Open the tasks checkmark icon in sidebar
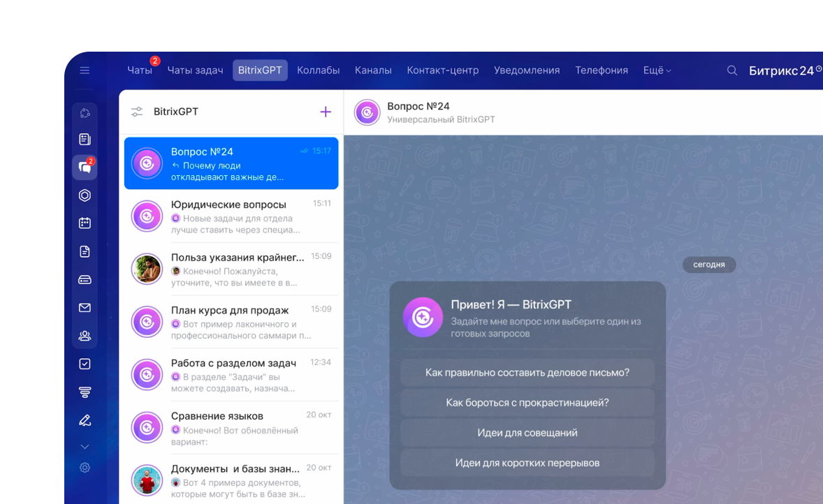The width and height of the screenshot is (823, 504). tap(85, 364)
